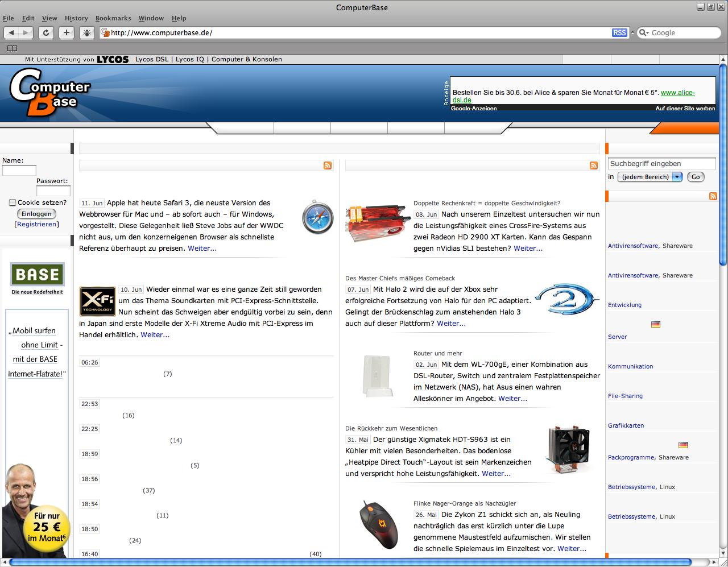Click the ComputerBase logo
Viewport: 728px width, 567px height.
(50, 92)
